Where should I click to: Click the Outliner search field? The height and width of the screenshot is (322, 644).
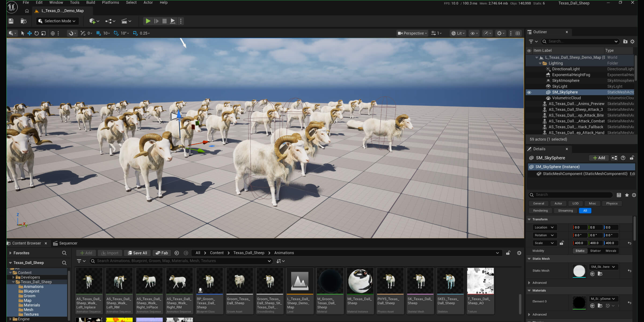click(x=580, y=41)
